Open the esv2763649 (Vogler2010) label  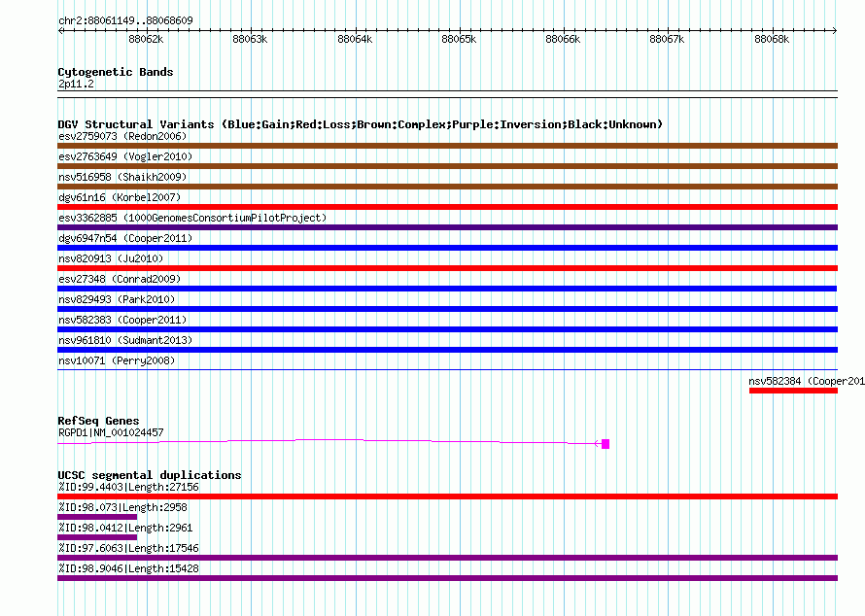125,156
